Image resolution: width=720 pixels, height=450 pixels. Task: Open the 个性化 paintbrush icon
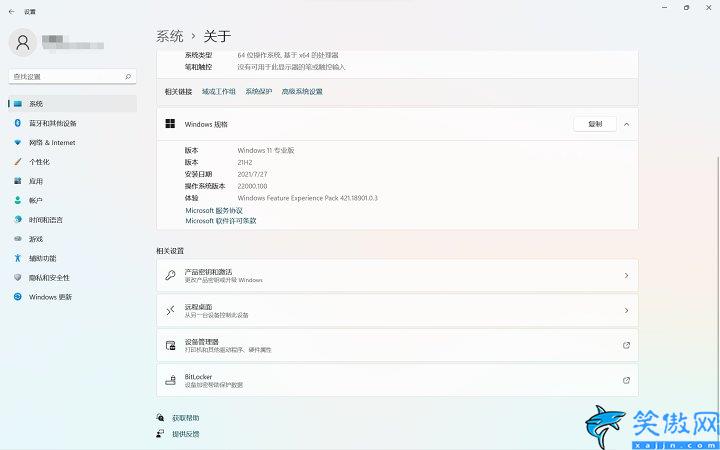(17, 162)
